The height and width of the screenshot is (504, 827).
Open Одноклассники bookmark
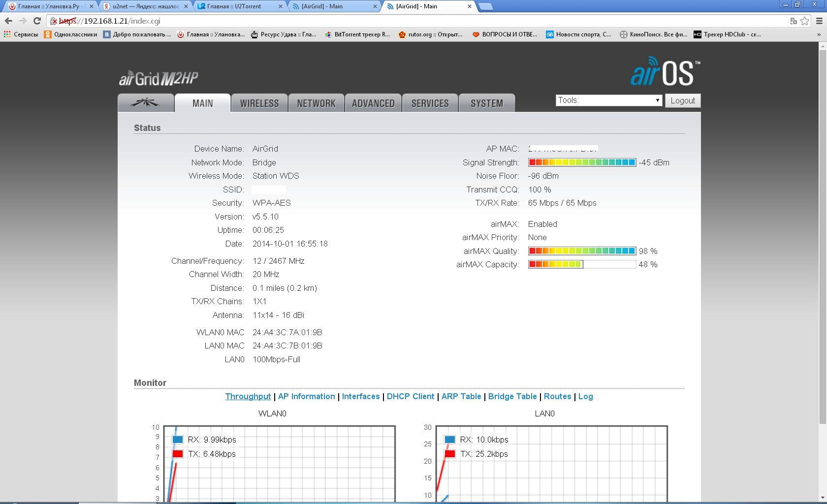coord(70,34)
